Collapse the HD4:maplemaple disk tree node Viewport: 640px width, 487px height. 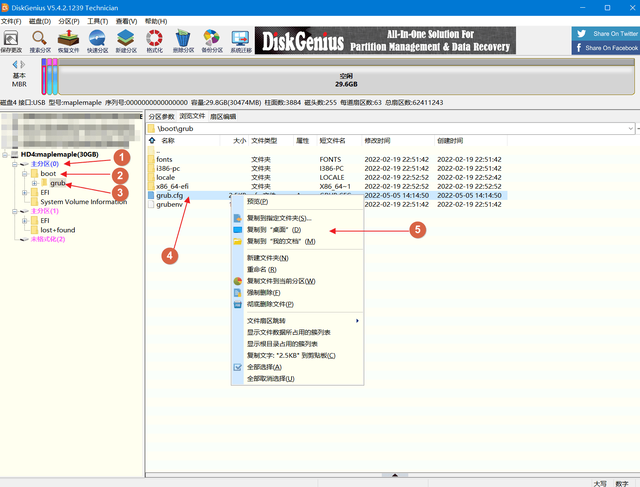(5, 155)
